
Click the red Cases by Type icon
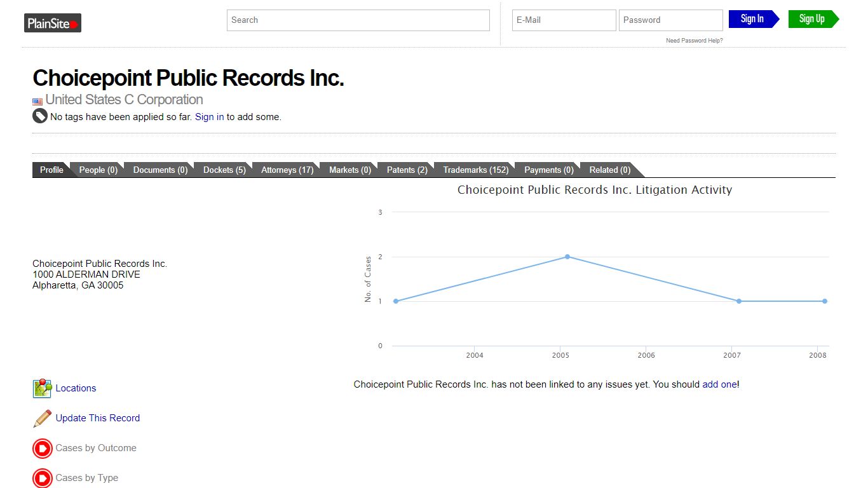point(42,478)
